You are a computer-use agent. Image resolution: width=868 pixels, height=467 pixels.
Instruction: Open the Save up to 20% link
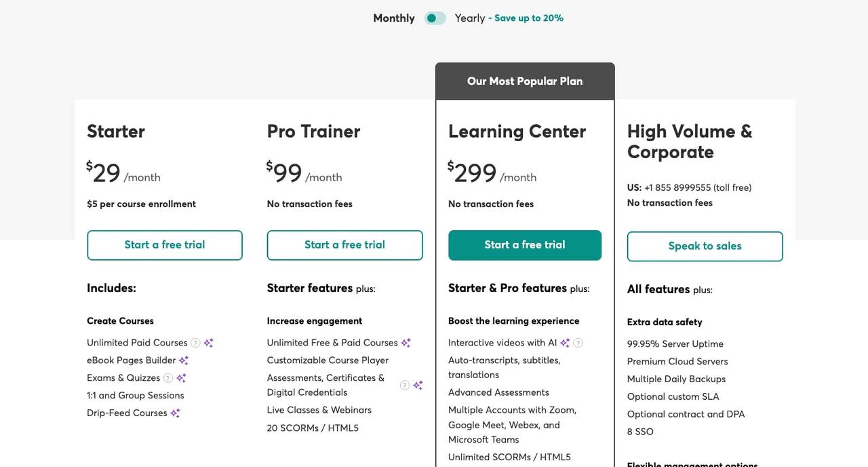point(530,18)
